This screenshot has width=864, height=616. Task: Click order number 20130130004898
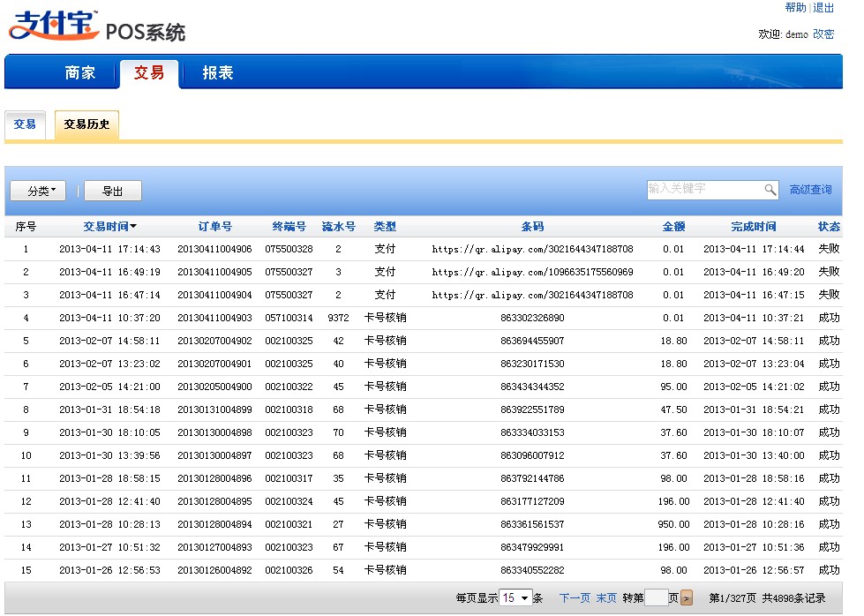pyautogui.click(x=214, y=432)
